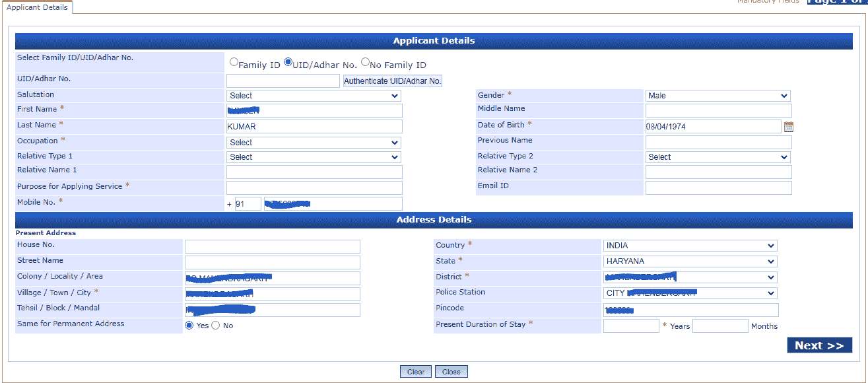Close the form with the Close button
The height and width of the screenshot is (383, 868).
pyautogui.click(x=451, y=371)
